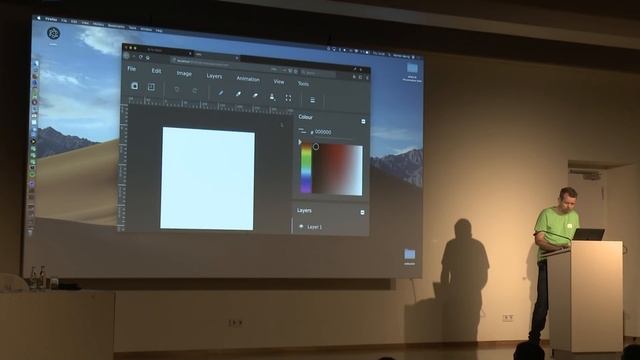Click the circular colour picker handle

316,147
